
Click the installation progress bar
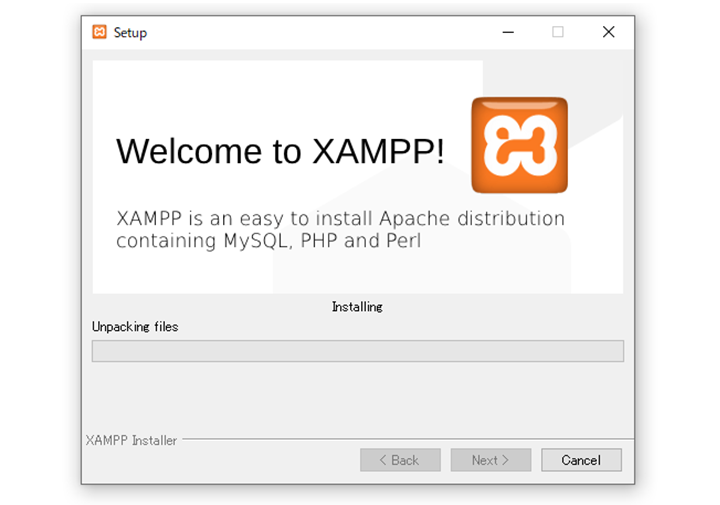coord(358,351)
